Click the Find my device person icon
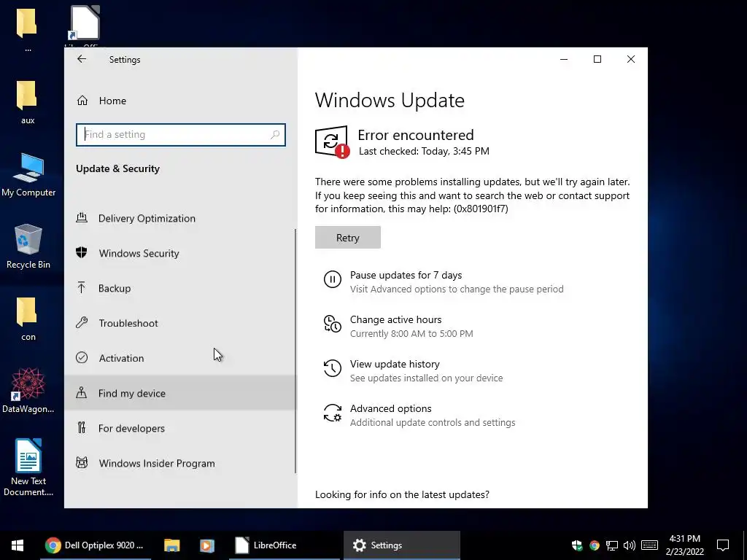This screenshot has height=560, width=747. pyautogui.click(x=82, y=392)
